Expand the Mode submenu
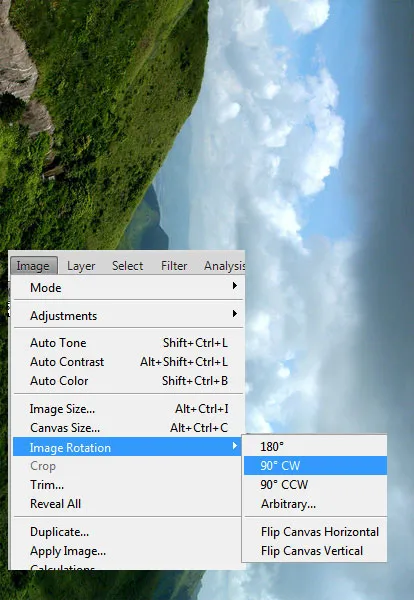 point(128,287)
